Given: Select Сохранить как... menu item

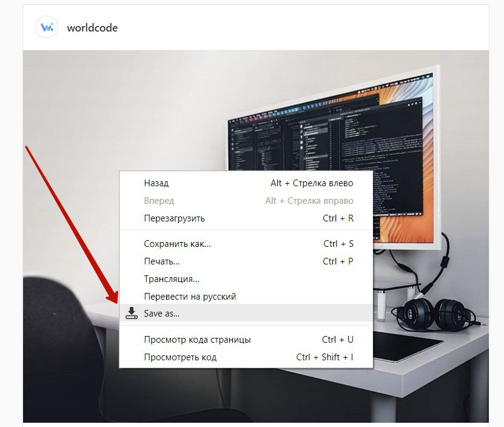Looking at the screenshot, I should coord(246,244).
